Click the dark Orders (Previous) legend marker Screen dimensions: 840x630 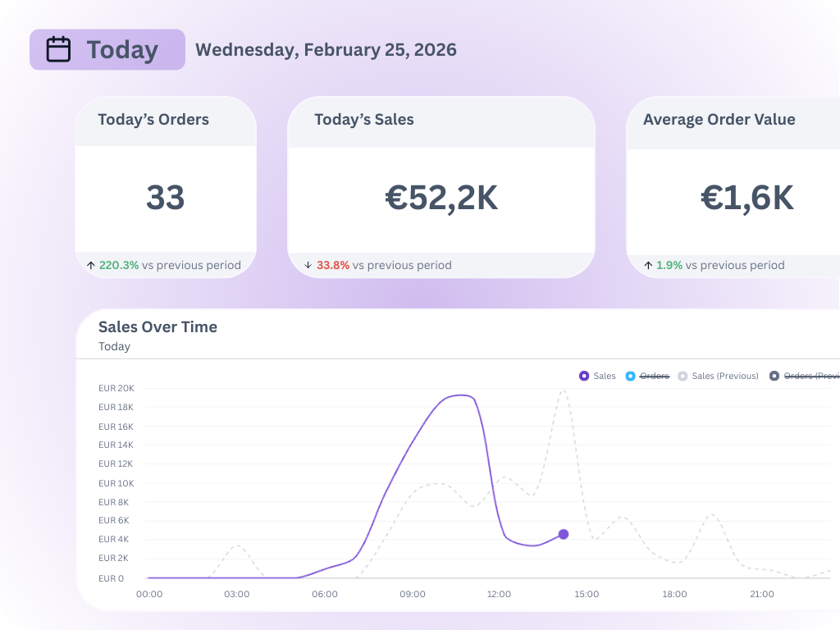(774, 376)
